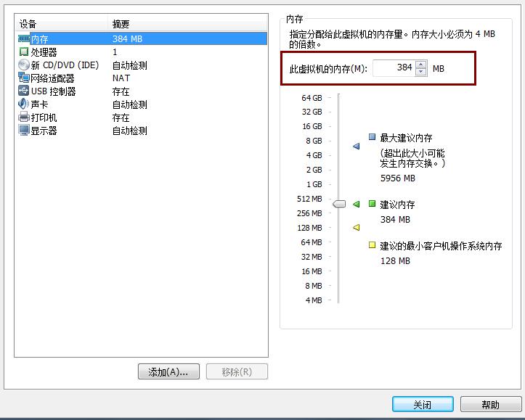Click the processor summary value 1
This screenshot has height=420, width=525.
coord(115,52)
